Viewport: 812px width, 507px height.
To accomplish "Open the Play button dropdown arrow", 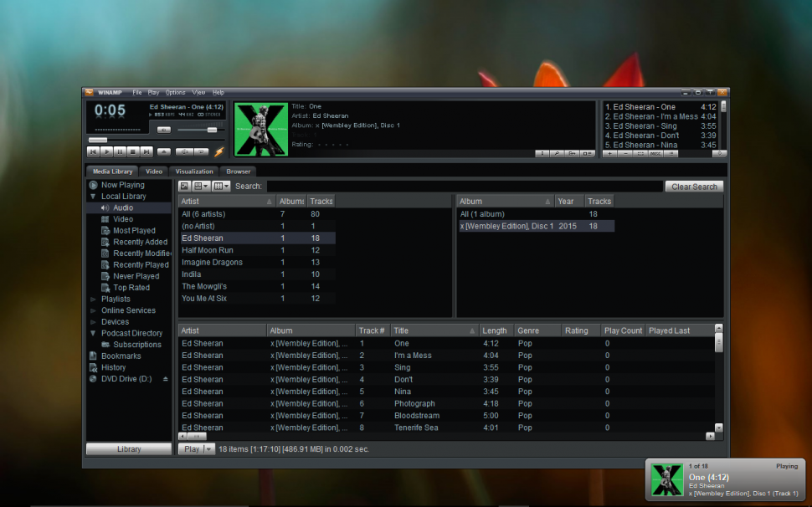I will pyautogui.click(x=209, y=449).
